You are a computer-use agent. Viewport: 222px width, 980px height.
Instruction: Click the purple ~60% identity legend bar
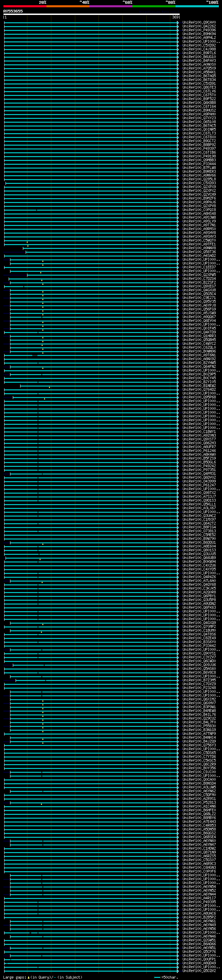(x=111, y=6)
